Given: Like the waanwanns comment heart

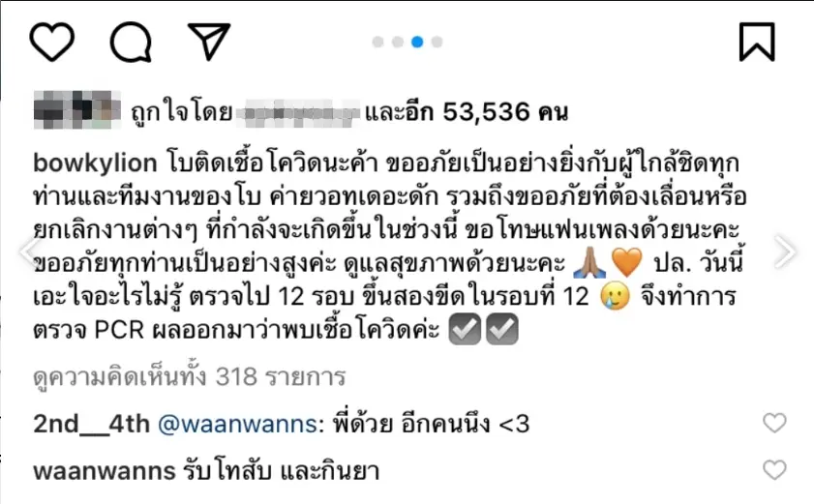Looking at the screenshot, I should 774,470.
